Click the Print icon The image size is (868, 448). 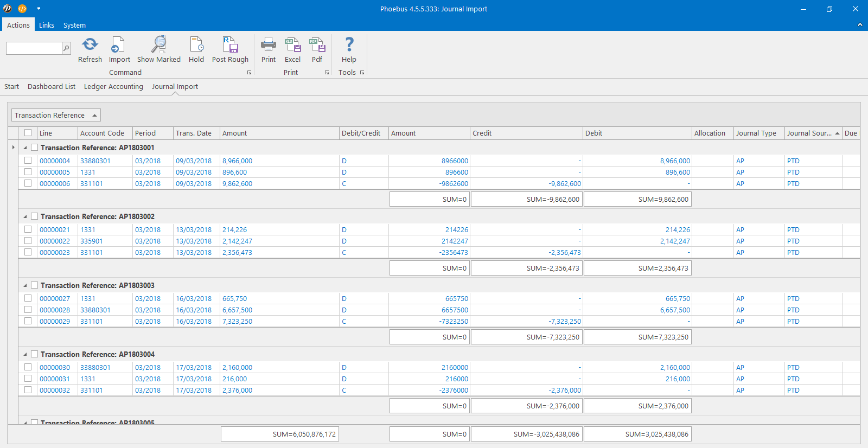coord(269,44)
